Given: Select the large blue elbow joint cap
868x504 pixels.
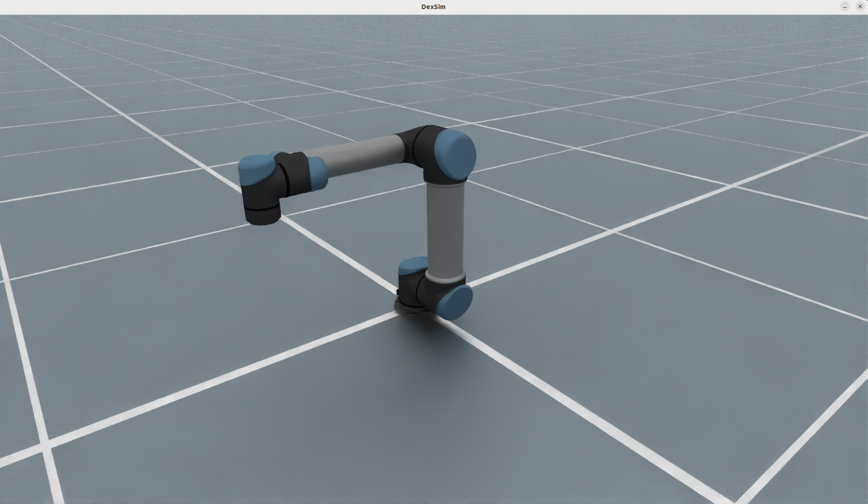Looking at the screenshot, I should point(456,154).
